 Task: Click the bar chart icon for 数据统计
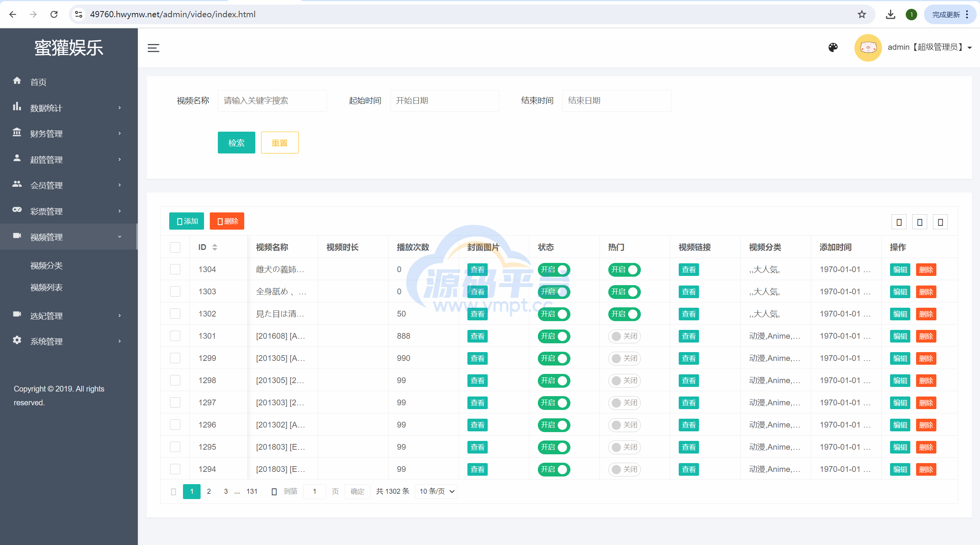17,106
